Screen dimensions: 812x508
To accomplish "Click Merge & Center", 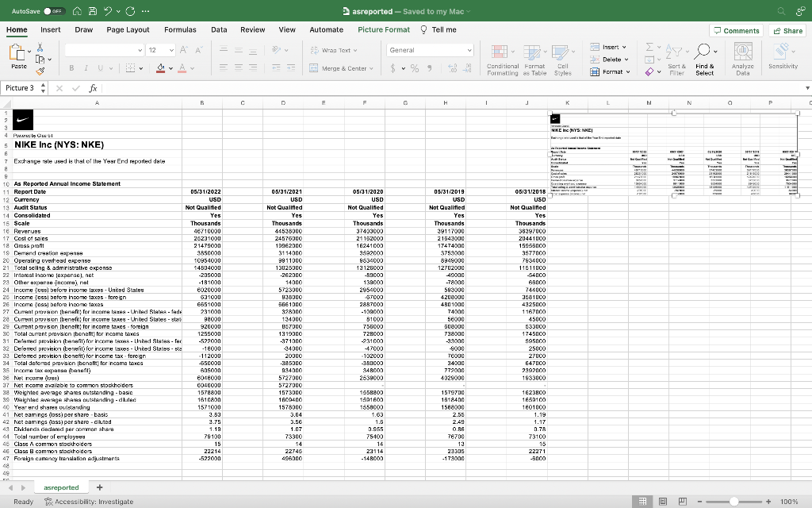I will 341,67.
